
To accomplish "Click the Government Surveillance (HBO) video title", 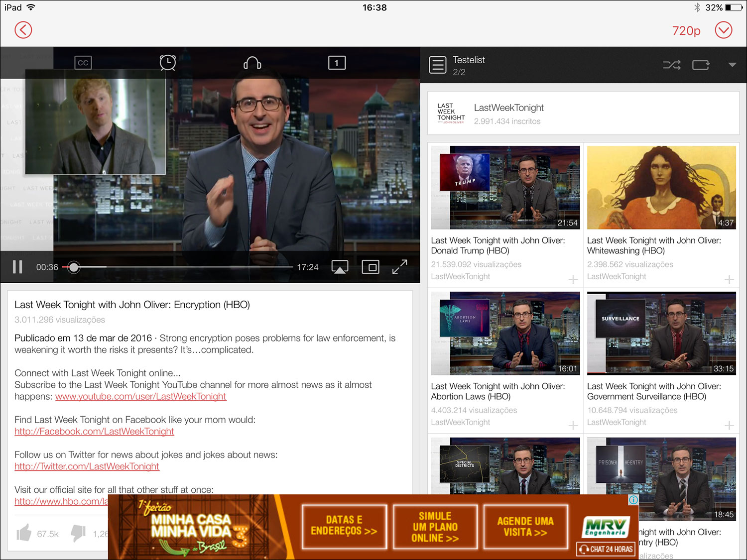I will click(x=654, y=391).
